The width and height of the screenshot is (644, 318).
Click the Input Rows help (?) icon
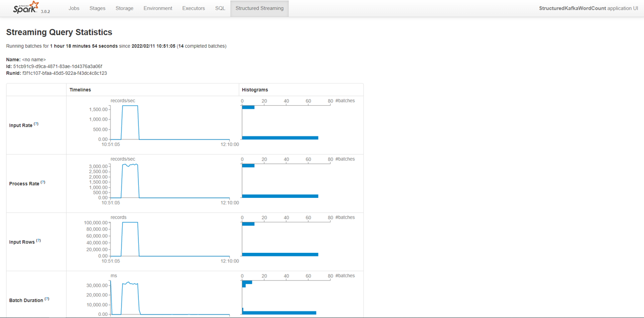[38, 241]
